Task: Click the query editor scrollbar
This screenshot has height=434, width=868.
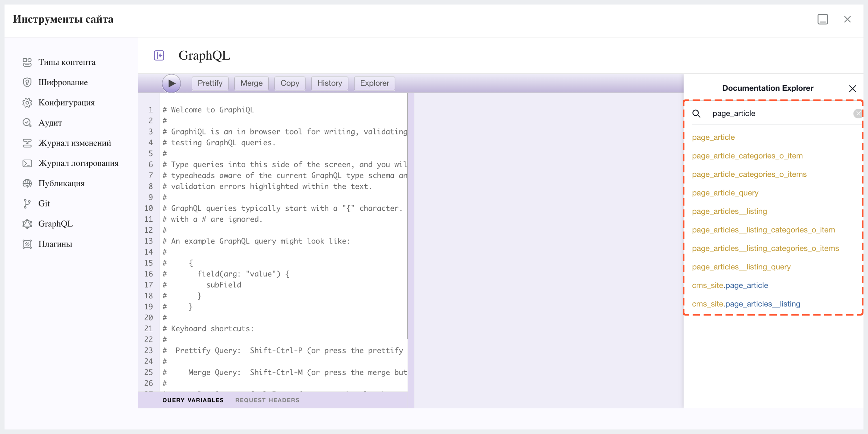Action: 407,216
